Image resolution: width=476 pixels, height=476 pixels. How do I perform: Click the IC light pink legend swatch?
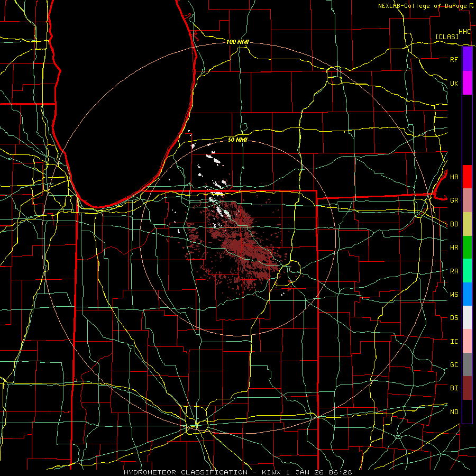click(x=467, y=341)
